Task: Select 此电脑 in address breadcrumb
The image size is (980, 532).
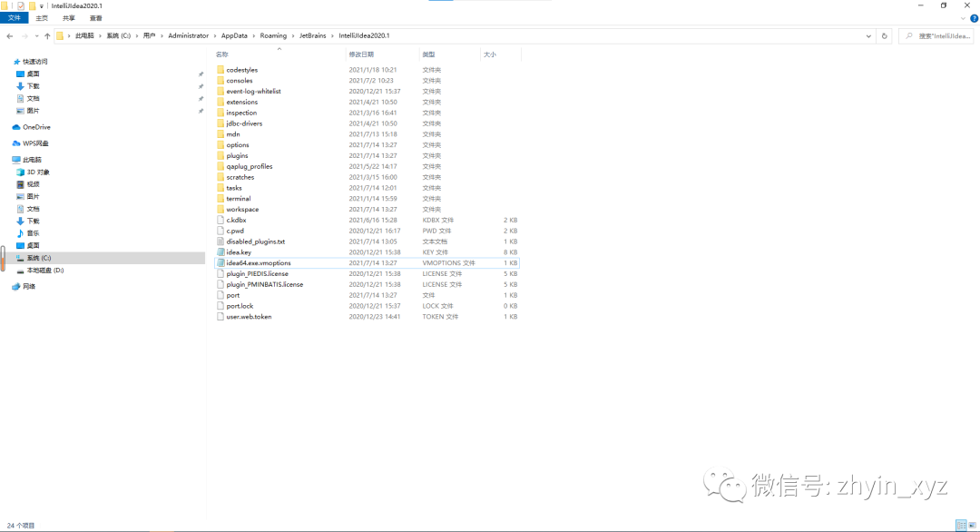Action: click(x=84, y=36)
